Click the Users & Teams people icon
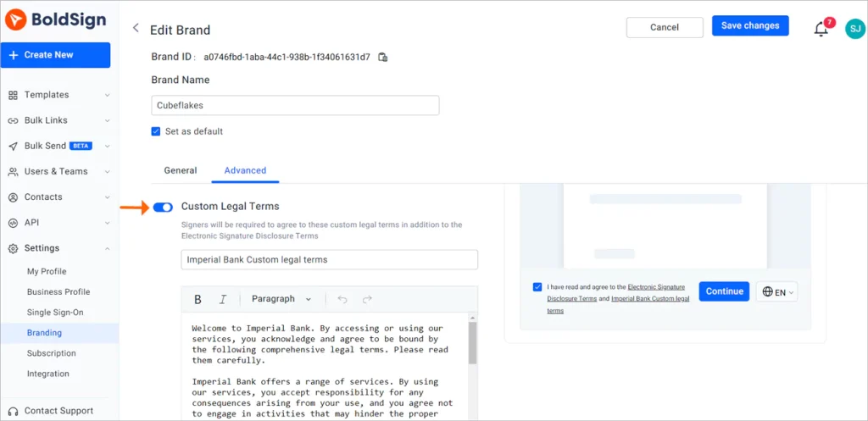 point(13,171)
